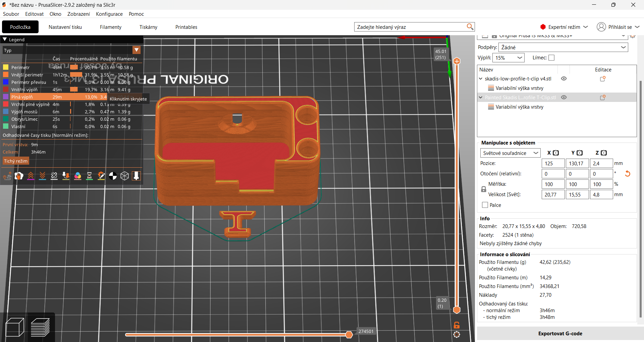The image size is (644, 342).
Task: Click the horizontal move slider orange handle
Action: tap(349, 335)
